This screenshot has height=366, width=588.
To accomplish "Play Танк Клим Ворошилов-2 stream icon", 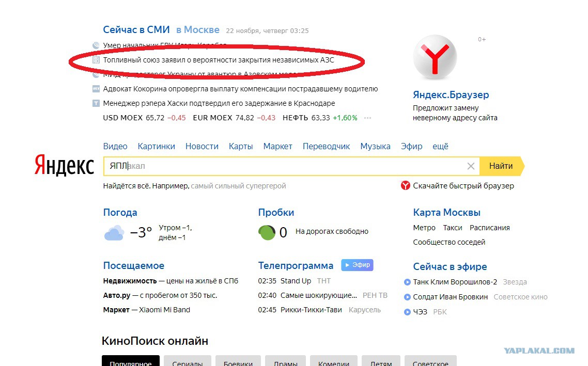I will click(407, 282).
